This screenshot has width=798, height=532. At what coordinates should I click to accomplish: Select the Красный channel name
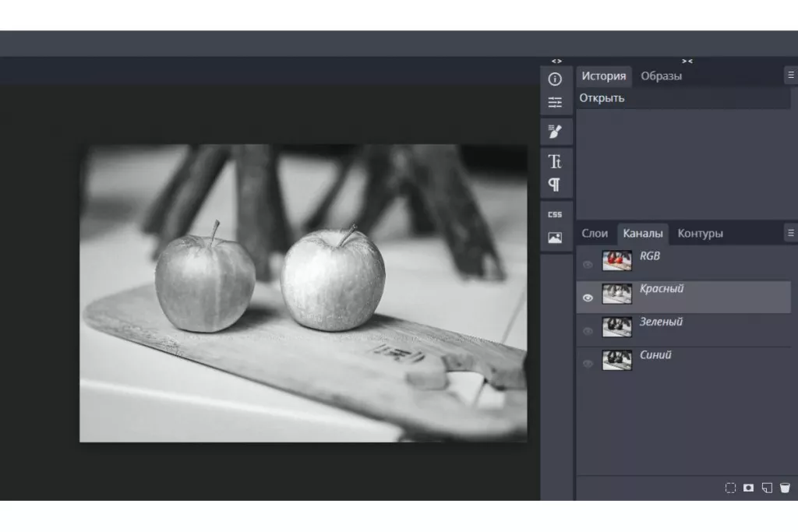662,288
